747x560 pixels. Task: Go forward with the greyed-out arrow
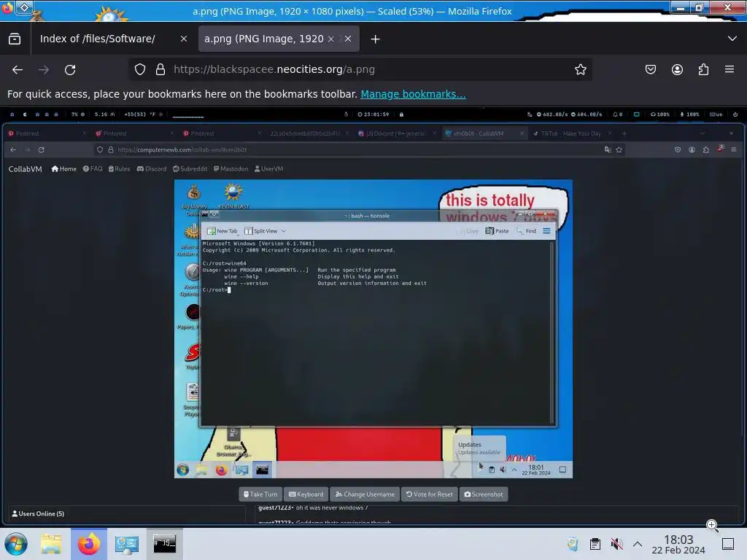click(x=44, y=70)
